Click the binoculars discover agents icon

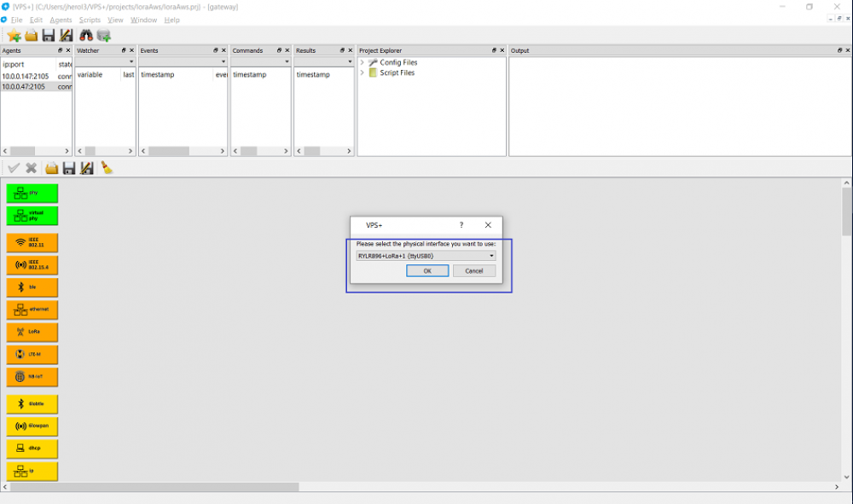click(x=86, y=36)
